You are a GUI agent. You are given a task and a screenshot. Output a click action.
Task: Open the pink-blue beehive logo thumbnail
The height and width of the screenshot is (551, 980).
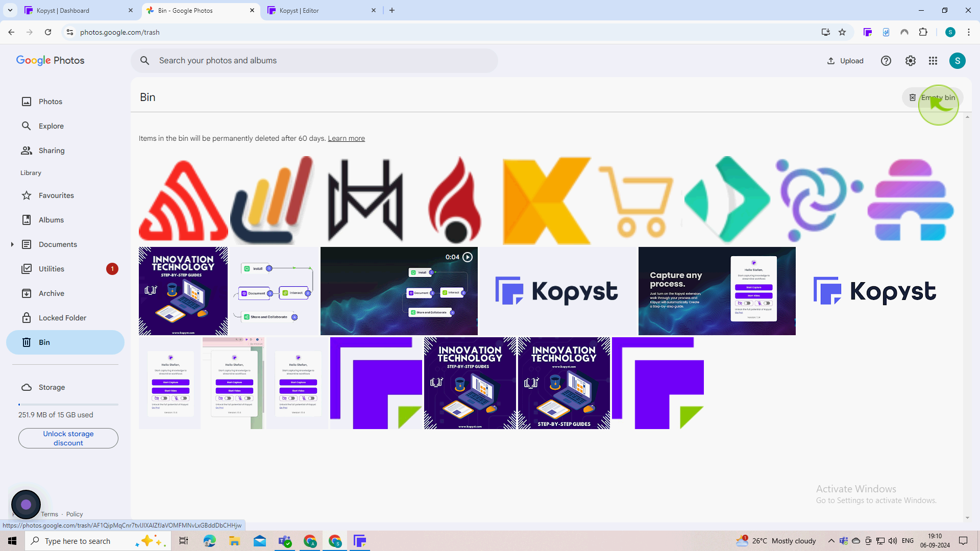tap(911, 200)
